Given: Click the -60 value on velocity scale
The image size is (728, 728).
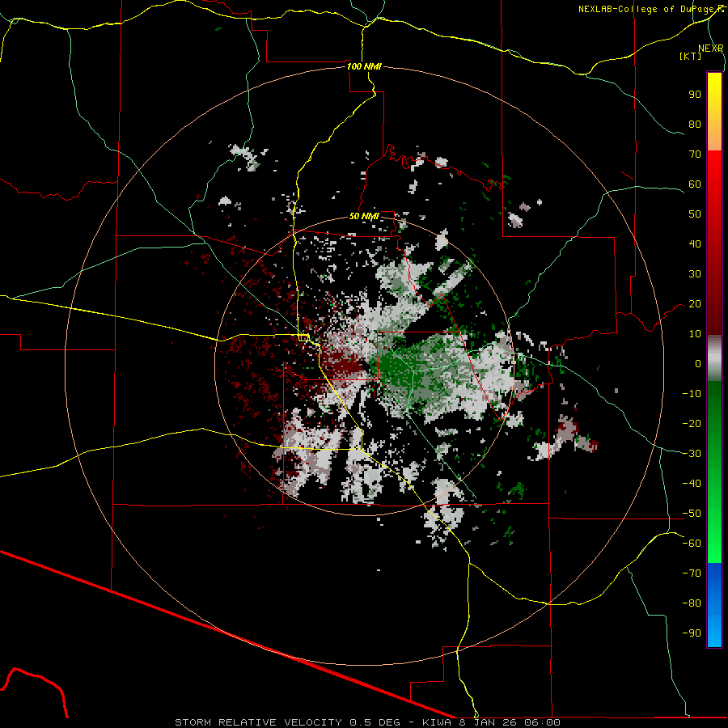Looking at the screenshot, I should (692, 544).
